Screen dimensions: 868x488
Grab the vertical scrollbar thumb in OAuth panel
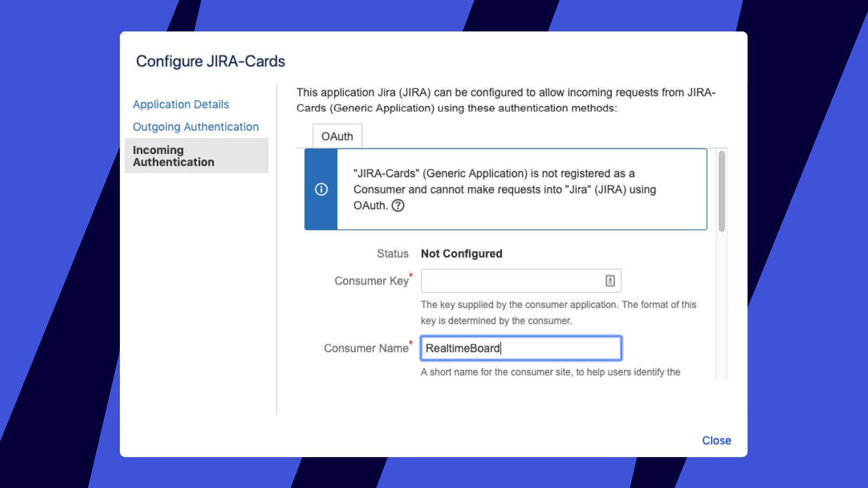coord(722,191)
